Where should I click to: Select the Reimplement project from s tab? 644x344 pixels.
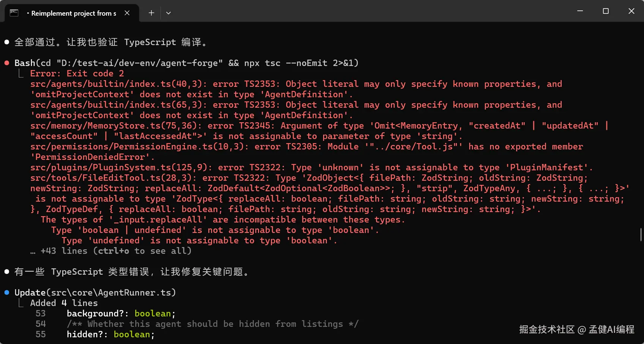tap(73, 13)
